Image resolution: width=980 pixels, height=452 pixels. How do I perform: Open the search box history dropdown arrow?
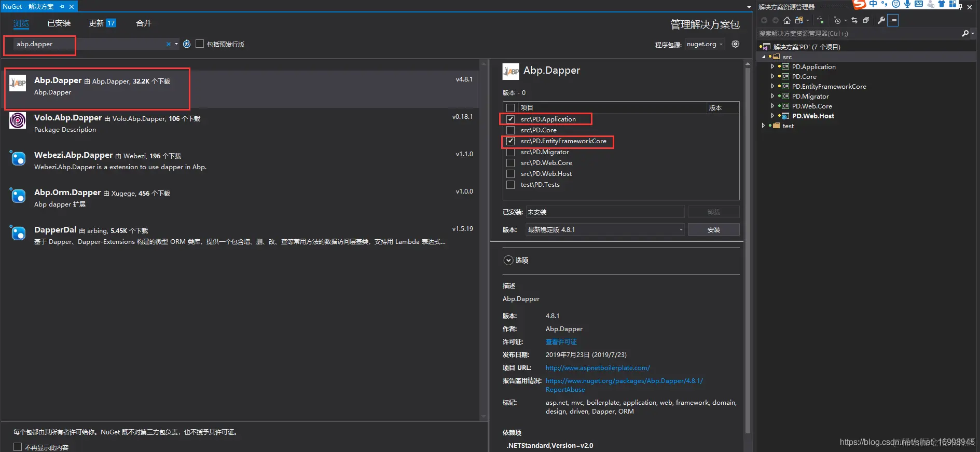[176, 44]
